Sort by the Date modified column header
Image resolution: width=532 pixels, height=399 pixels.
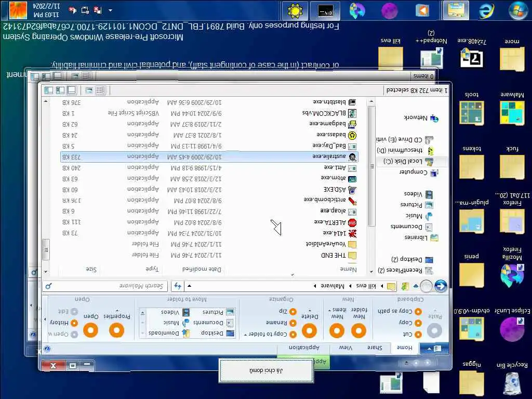click(202, 270)
